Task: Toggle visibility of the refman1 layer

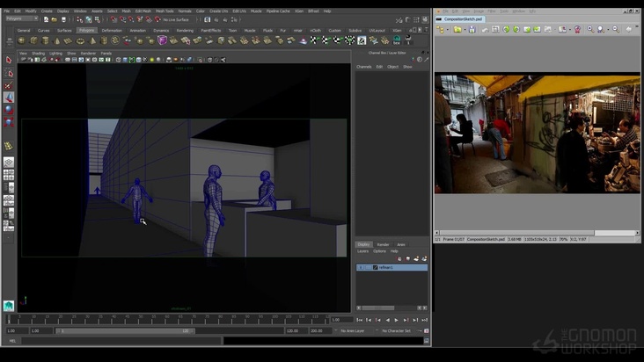Action: point(361,267)
